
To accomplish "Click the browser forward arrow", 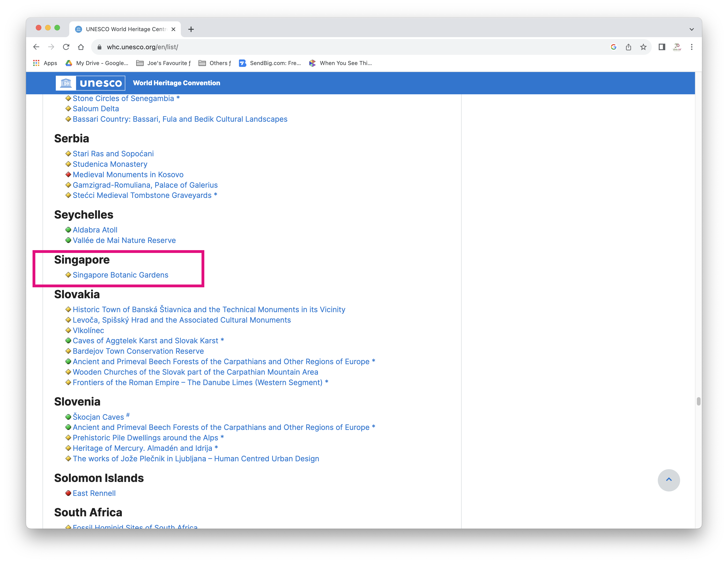I will (x=51, y=47).
